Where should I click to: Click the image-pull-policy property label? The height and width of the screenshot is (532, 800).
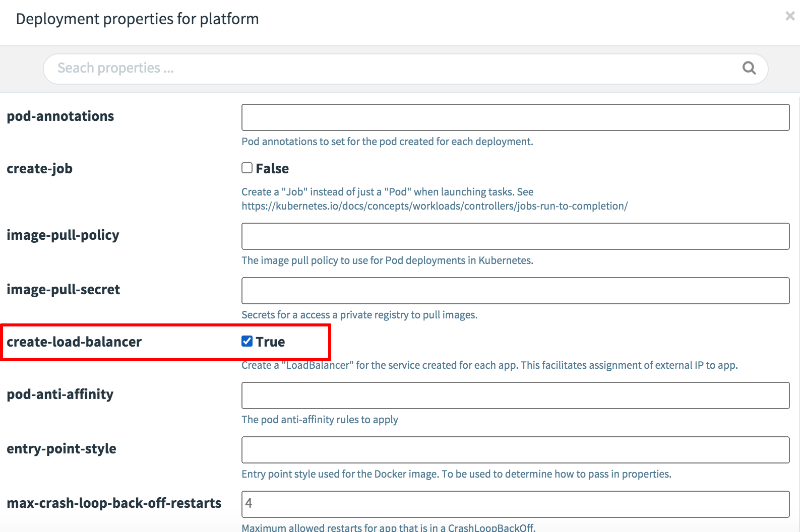click(x=63, y=235)
